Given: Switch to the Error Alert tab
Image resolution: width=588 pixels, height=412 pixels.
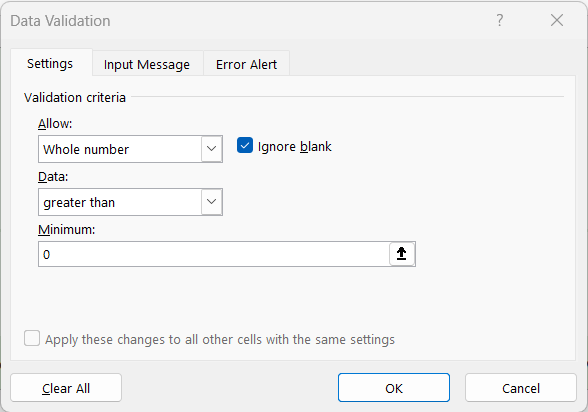Looking at the screenshot, I should [x=246, y=64].
